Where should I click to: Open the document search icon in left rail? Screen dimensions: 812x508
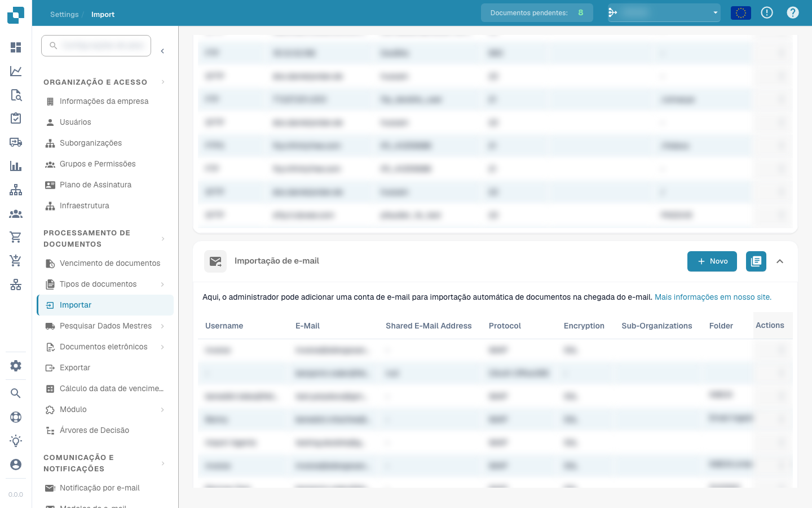click(16, 95)
